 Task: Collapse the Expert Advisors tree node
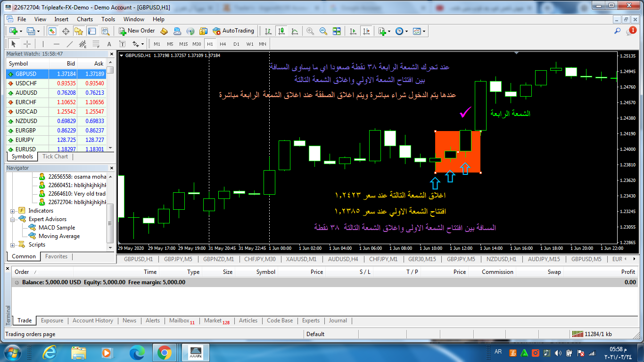13,219
